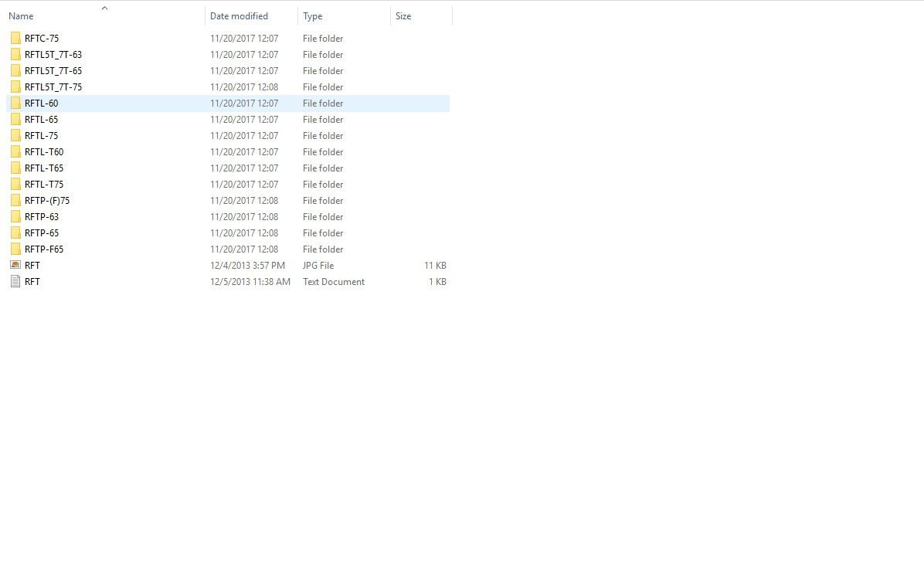Click the RFTL5T_7T-63 folder icon
Image resolution: width=924 pixels, height=570 pixels.
[x=15, y=55]
